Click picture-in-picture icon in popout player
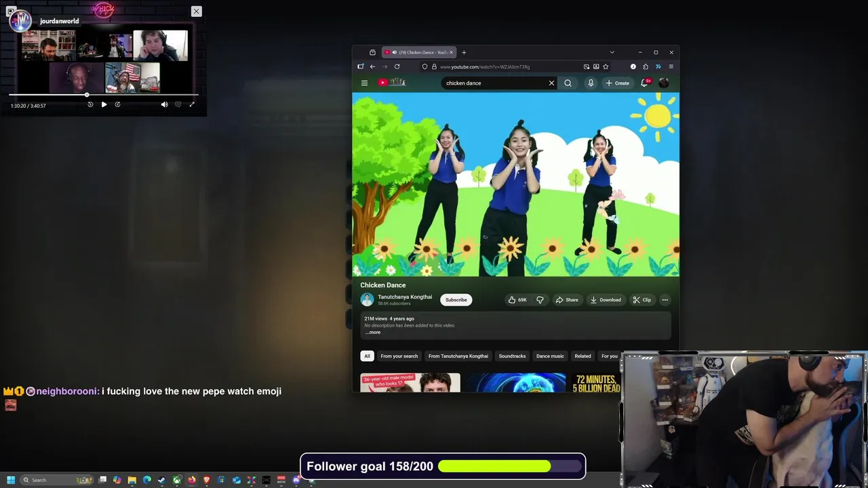Screen dimensions: 868x488 pos(11,12)
